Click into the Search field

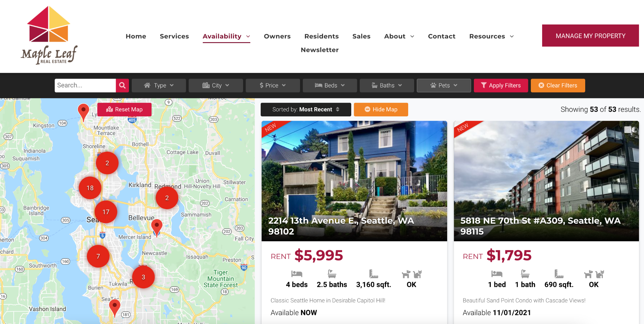85,86
